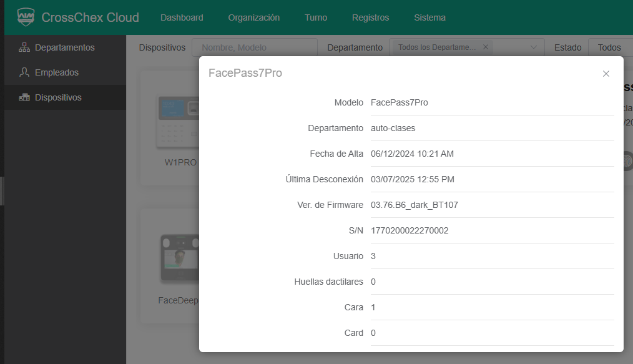
Task: Click the Cara value 1
Action: (x=373, y=308)
